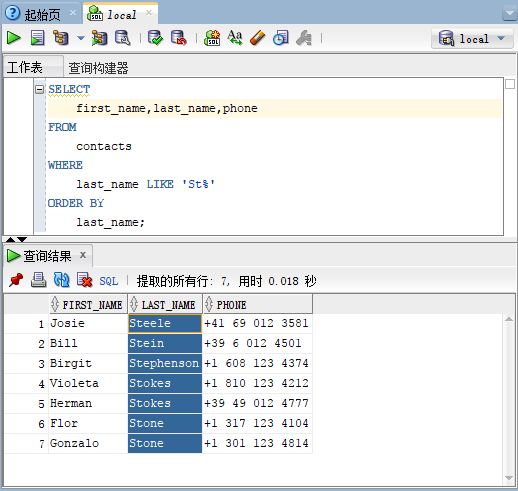518x491 pixels.
Task: Click the SQL link in the result toolbar
Action: click(x=109, y=281)
